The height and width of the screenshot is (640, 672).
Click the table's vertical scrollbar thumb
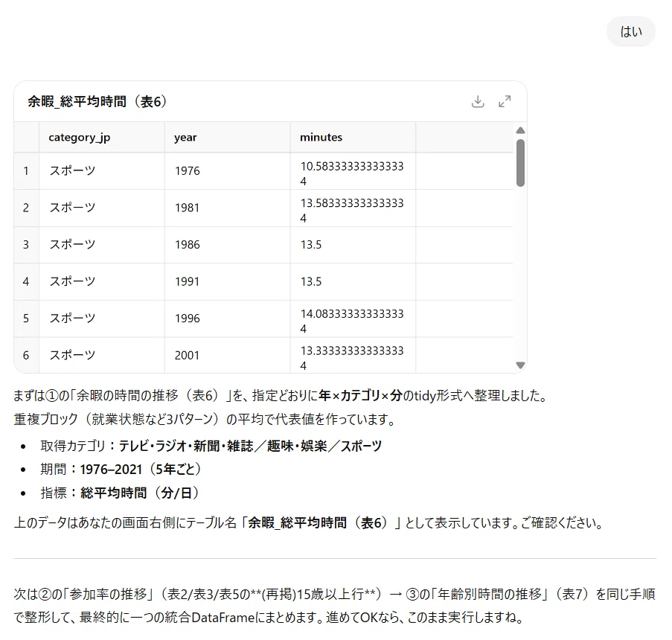(x=520, y=163)
